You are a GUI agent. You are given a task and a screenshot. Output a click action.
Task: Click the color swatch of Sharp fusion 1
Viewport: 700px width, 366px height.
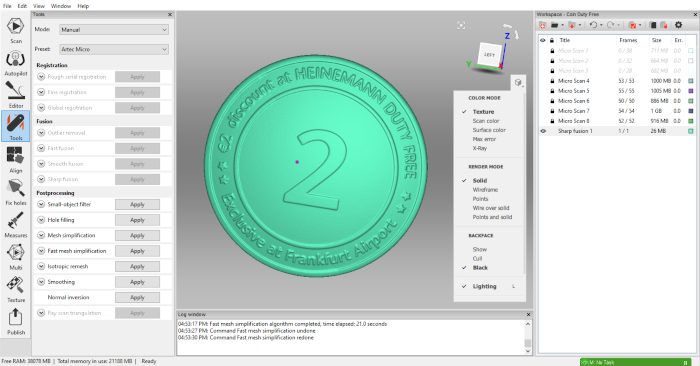(691, 131)
